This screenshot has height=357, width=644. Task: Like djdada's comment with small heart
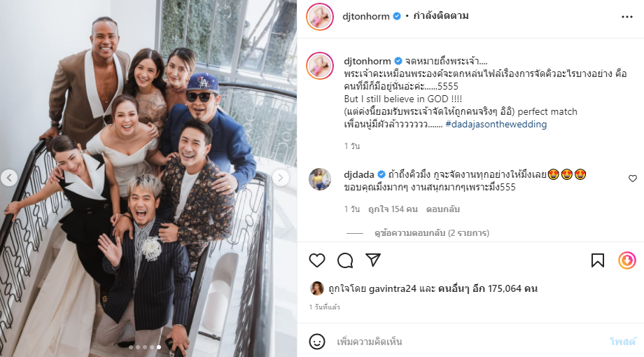coord(633,178)
